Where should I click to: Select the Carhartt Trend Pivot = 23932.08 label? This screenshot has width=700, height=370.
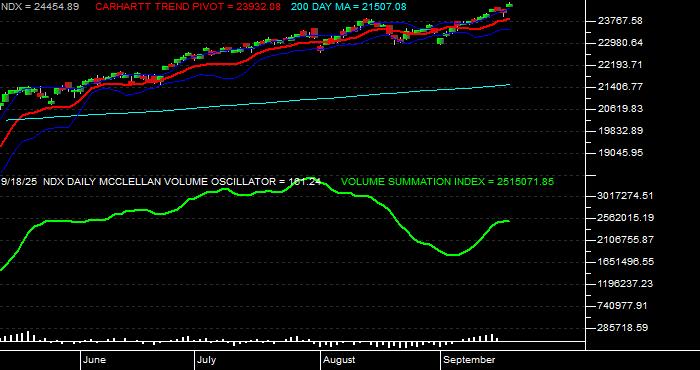click(188, 7)
